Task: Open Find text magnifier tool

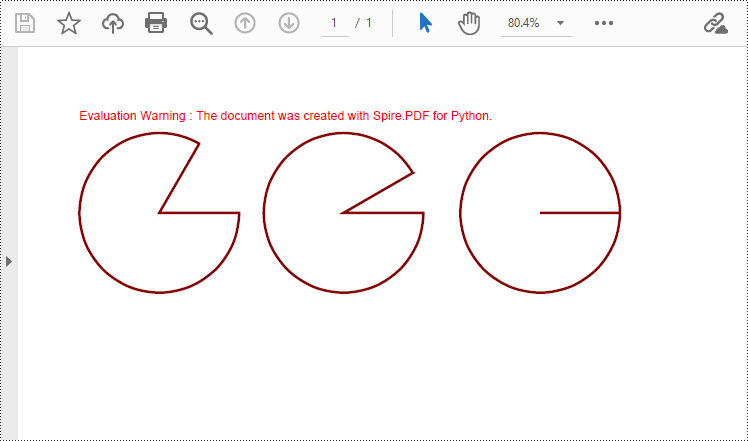Action: [x=201, y=23]
